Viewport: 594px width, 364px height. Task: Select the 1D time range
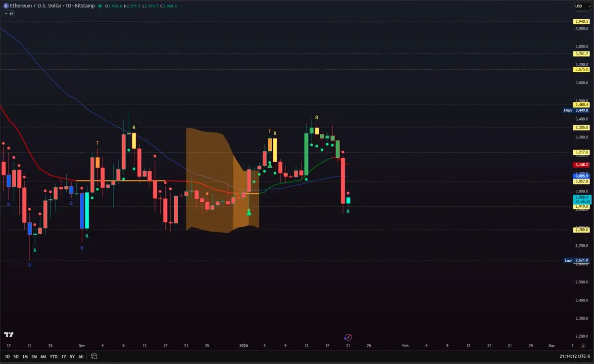coord(7,356)
